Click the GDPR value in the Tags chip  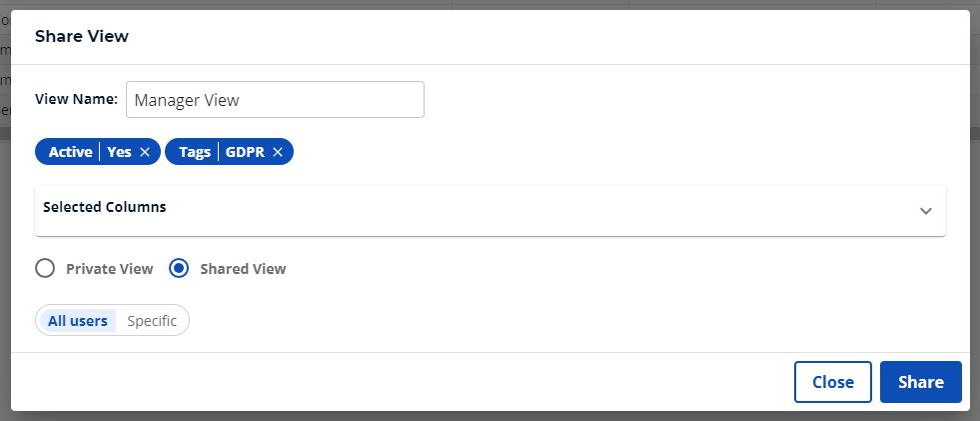(x=246, y=152)
